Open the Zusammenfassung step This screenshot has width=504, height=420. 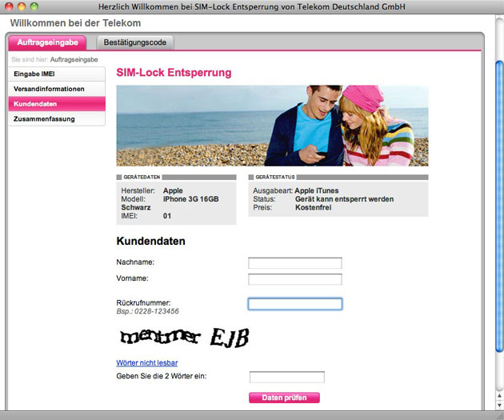pyautogui.click(x=57, y=119)
